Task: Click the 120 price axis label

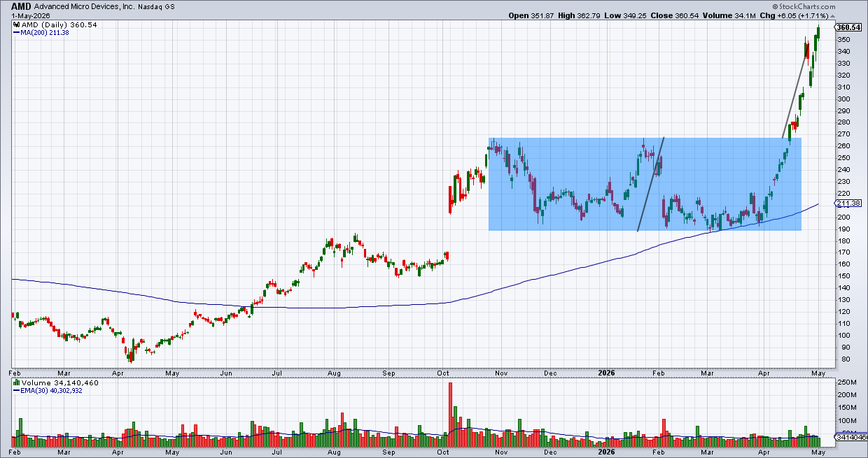Action: coord(844,312)
